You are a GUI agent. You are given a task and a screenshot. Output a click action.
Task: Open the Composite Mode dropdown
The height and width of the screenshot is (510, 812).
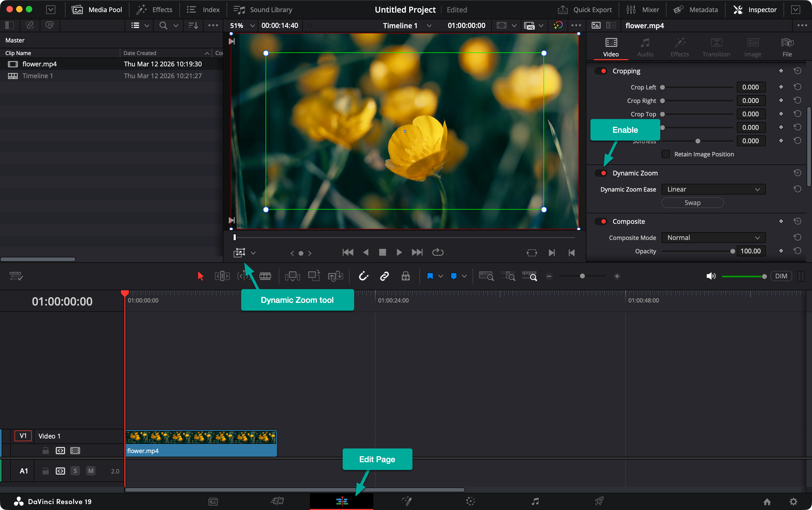click(713, 238)
